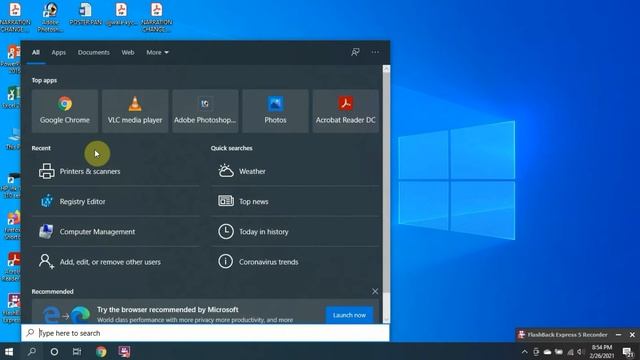The image size is (640, 360).
Task: Show hidden system tray icons
Action: [524, 352]
